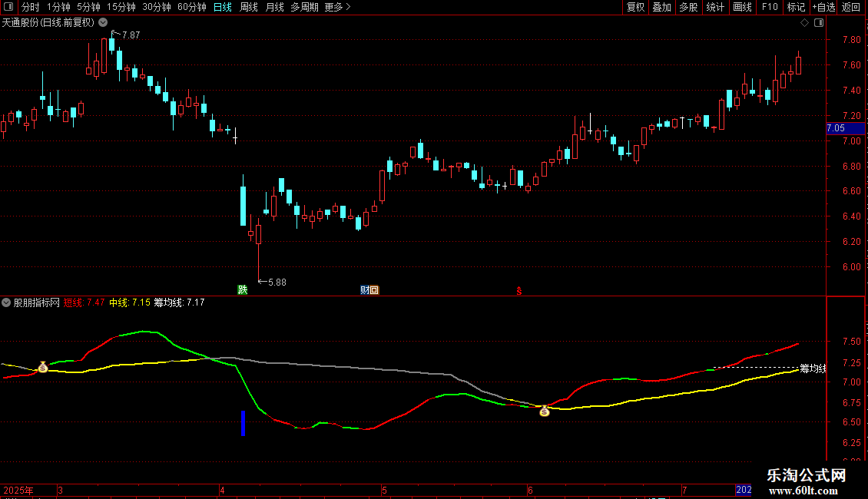Click the 叠加 overlay button
This screenshot has height=499, width=868.
point(661,7)
